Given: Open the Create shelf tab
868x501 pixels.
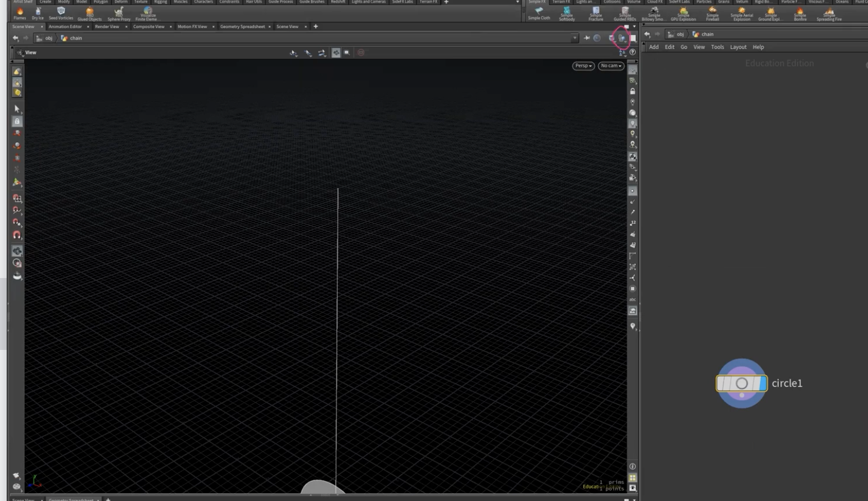Looking at the screenshot, I should [46, 2].
